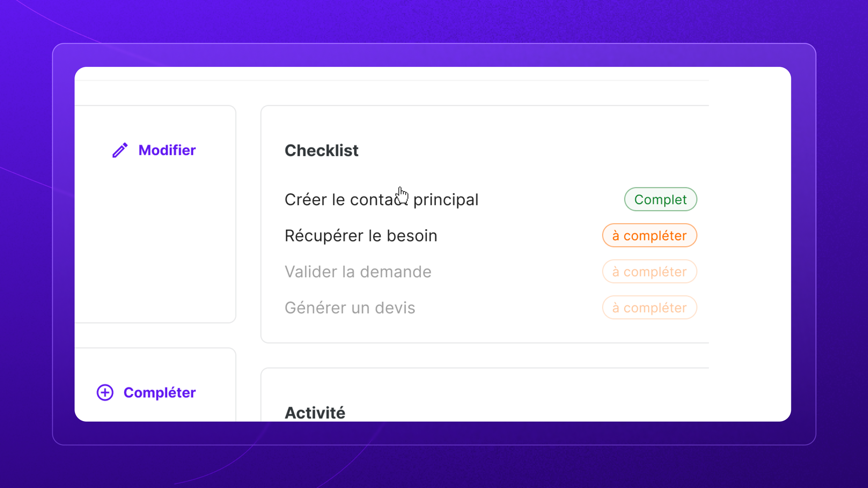Click 'à compléter' badge for Valider la demande
The height and width of the screenshot is (488, 868).
pyautogui.click(x=649, y=271)
